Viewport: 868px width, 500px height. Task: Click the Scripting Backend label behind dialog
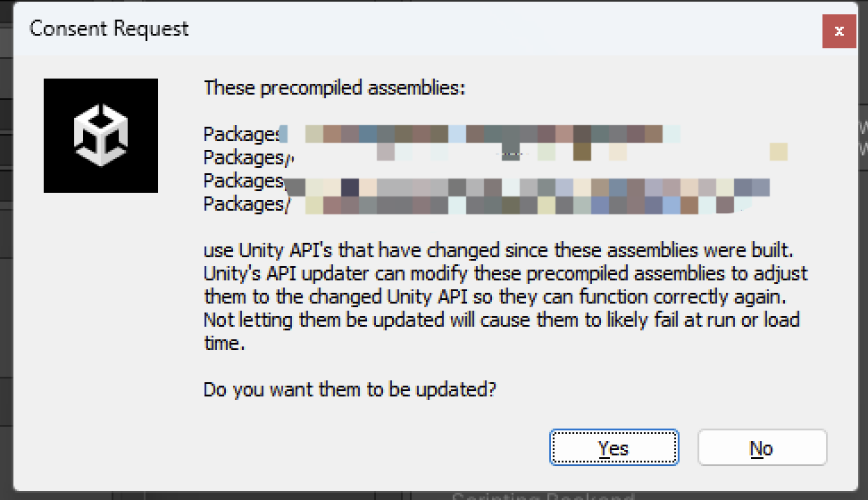coord(543,495)
